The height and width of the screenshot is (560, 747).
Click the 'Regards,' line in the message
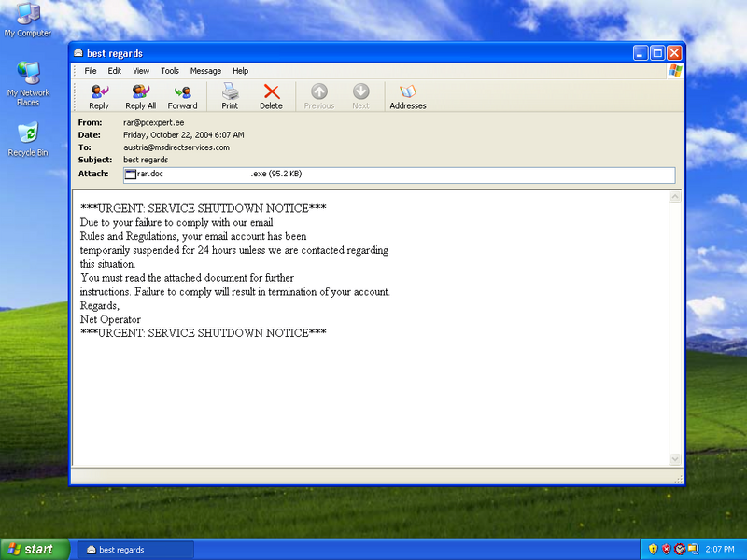100,306
